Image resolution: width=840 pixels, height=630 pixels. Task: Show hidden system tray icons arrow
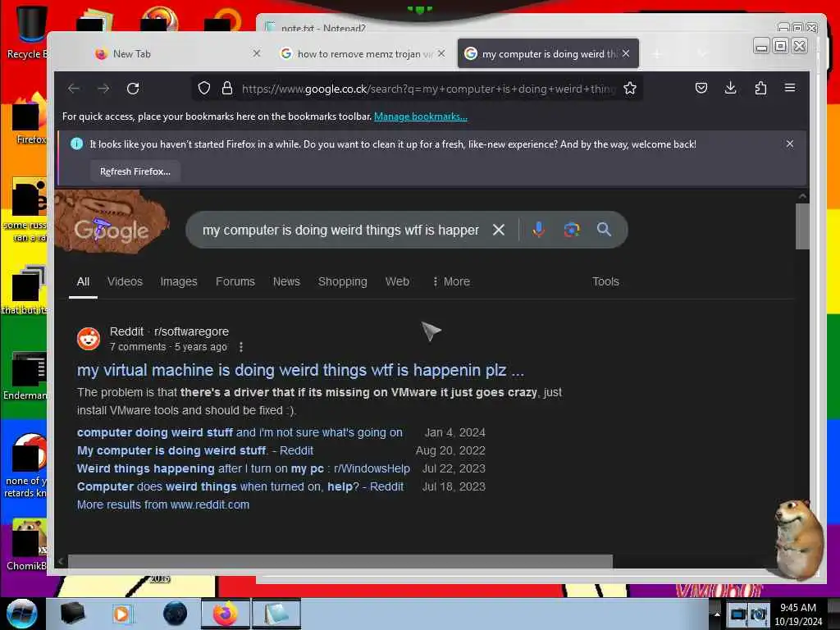[717, 614]
